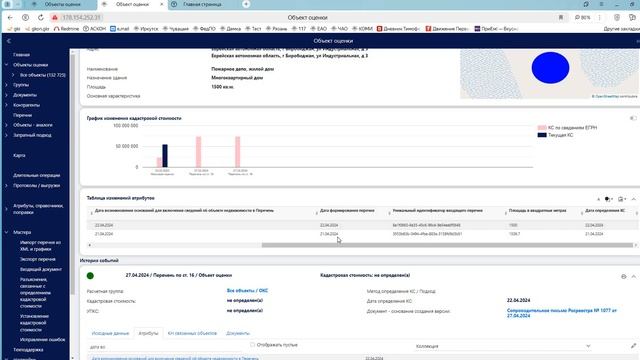Open the "КН связанных объектов" tab
The height and width of the screenshot is (360, 640).
pos(192,333)
